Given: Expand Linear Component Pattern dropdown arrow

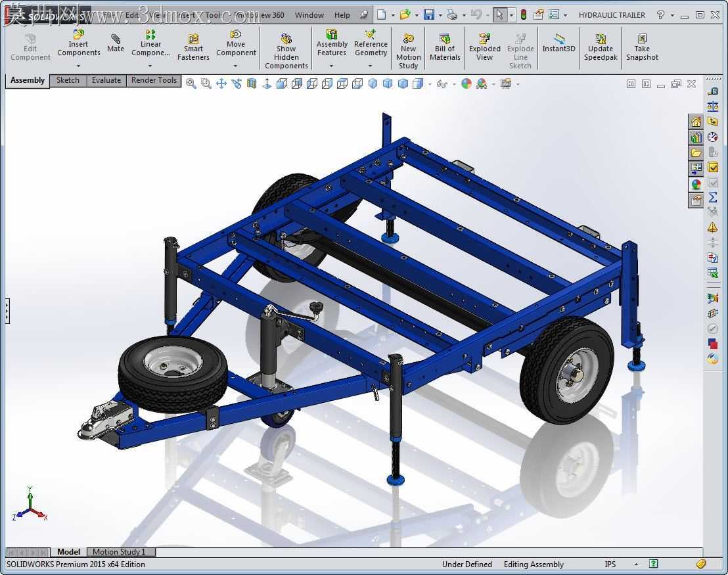Looking at the screenshot, I should 150,66.
